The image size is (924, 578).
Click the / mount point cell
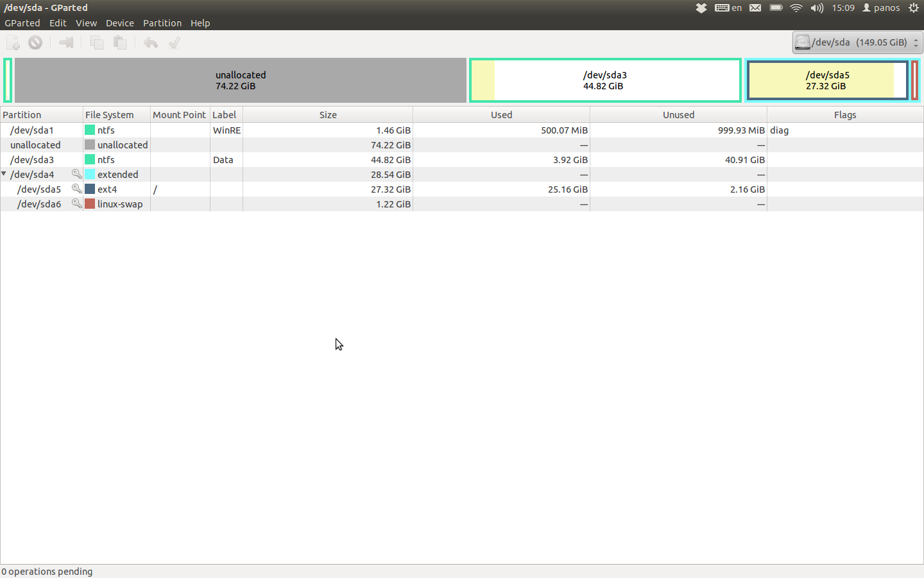point(180,189)
